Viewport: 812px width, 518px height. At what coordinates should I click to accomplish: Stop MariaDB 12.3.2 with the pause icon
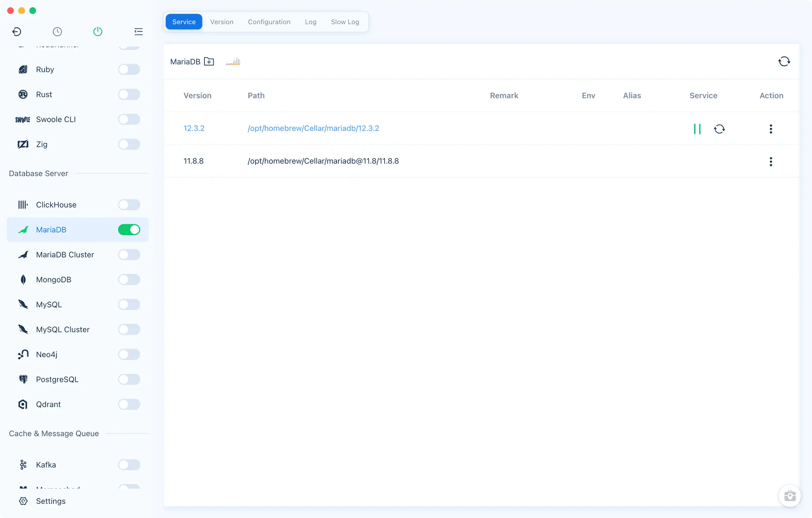coord(697,129)
